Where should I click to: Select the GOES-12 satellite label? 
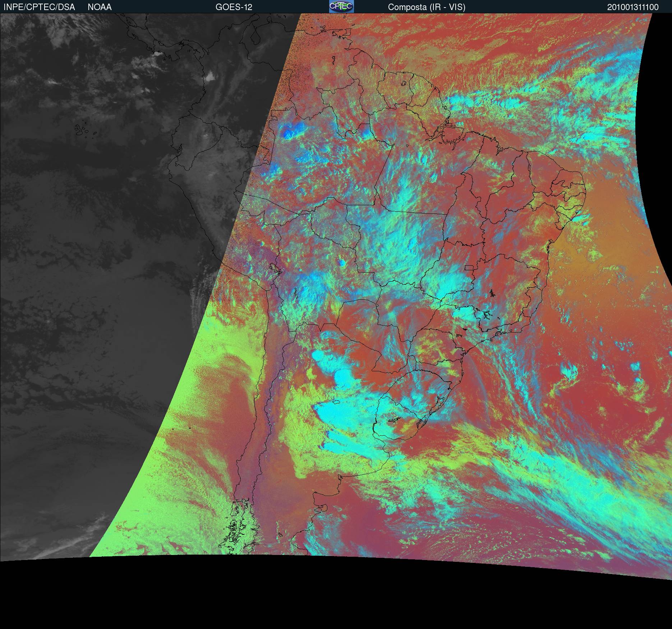234,7
